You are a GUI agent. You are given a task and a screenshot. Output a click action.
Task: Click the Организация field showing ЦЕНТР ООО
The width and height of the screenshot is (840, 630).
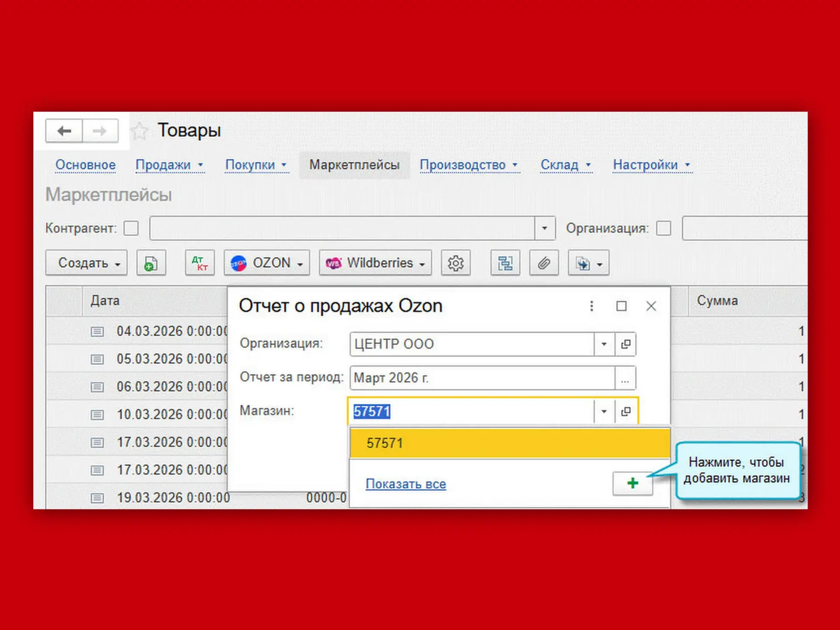click(472, 344)
